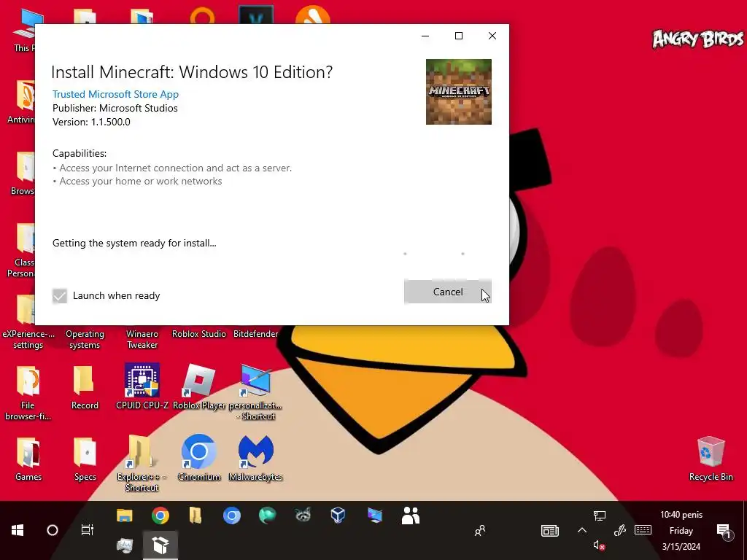Viewport: 747px width, 560px height.
Task: Select the File browser-fi... folder icon
Action: pyautogui.click(x=28, y=393)
